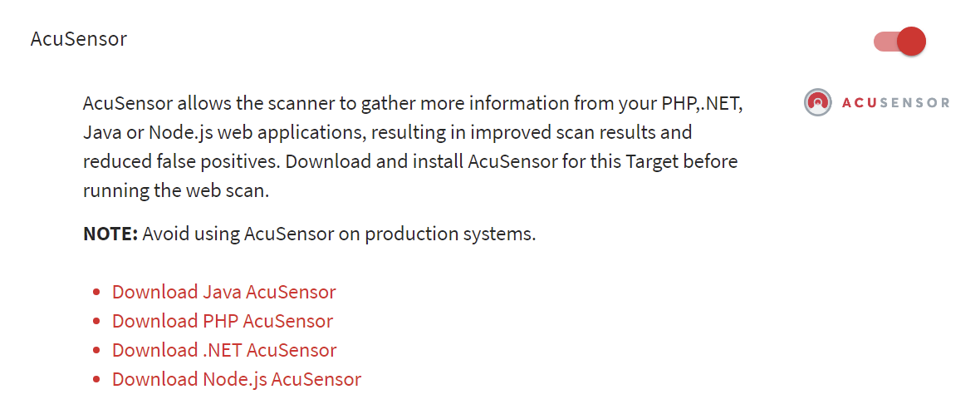Click the bullet before Download .NET AcuSensor
Screen dimensions: 980x419
(x=97, y=351)
